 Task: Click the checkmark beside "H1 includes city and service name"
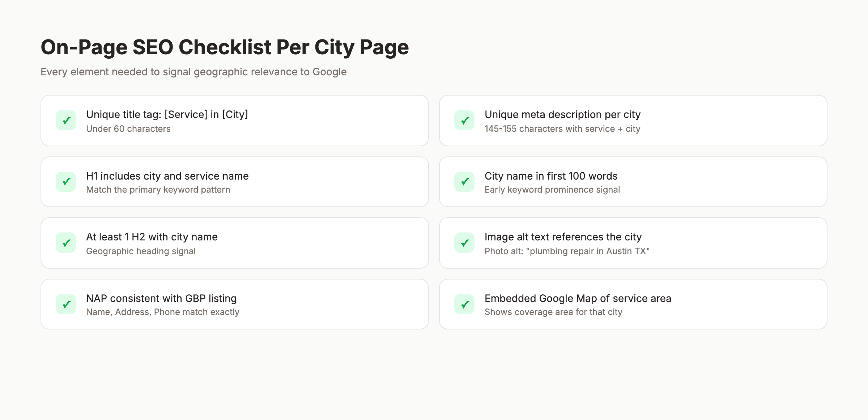click(66, 181)
